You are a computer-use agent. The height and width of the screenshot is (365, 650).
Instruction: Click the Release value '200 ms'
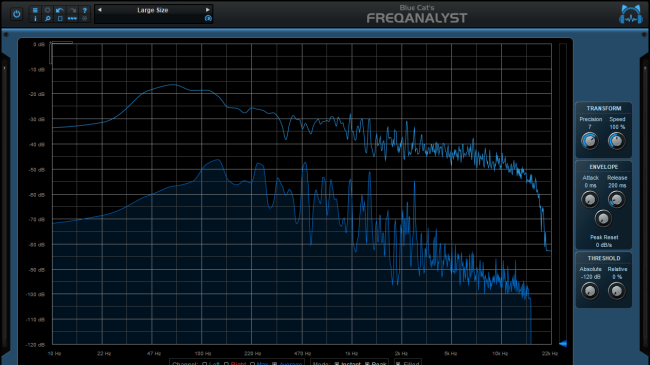[x=617, y=185]
